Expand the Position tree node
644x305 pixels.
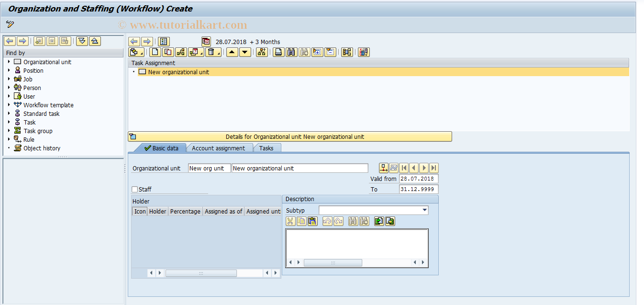9,70
